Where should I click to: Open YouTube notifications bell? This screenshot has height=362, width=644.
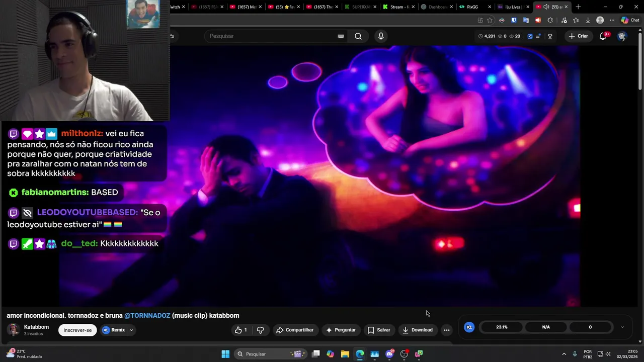603,36
